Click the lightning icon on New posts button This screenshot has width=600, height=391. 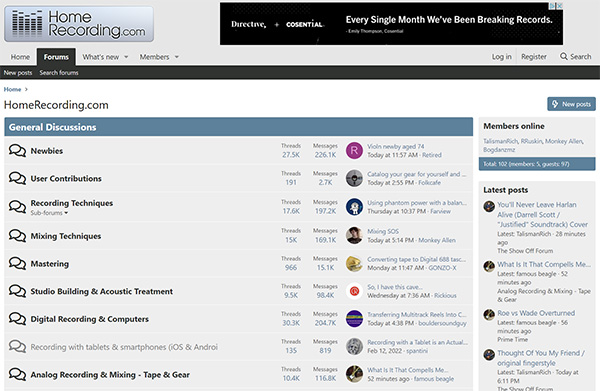[555, 104]
